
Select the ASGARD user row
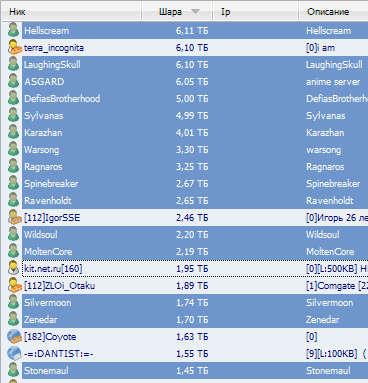point(195,81)
